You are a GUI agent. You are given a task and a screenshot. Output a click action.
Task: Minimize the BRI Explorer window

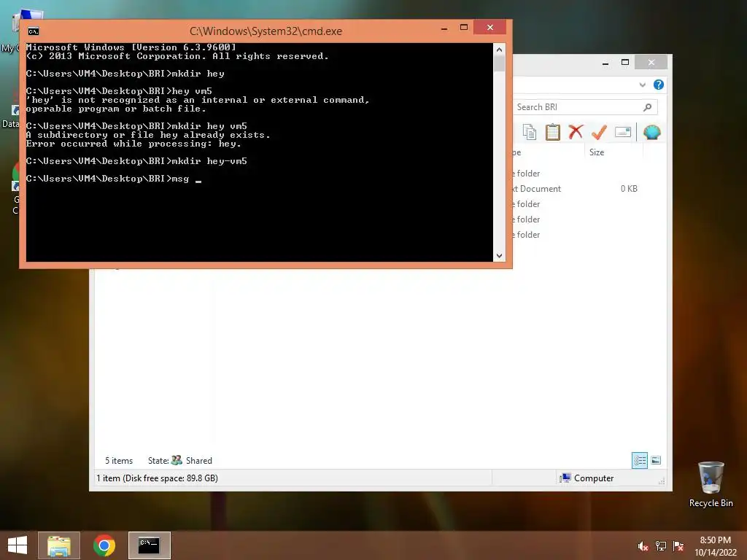(605, 63)
